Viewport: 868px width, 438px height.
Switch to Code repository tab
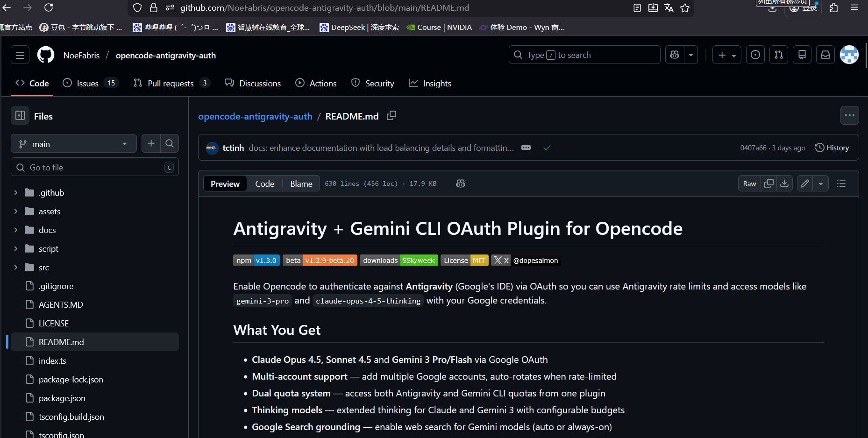(32, 83)
